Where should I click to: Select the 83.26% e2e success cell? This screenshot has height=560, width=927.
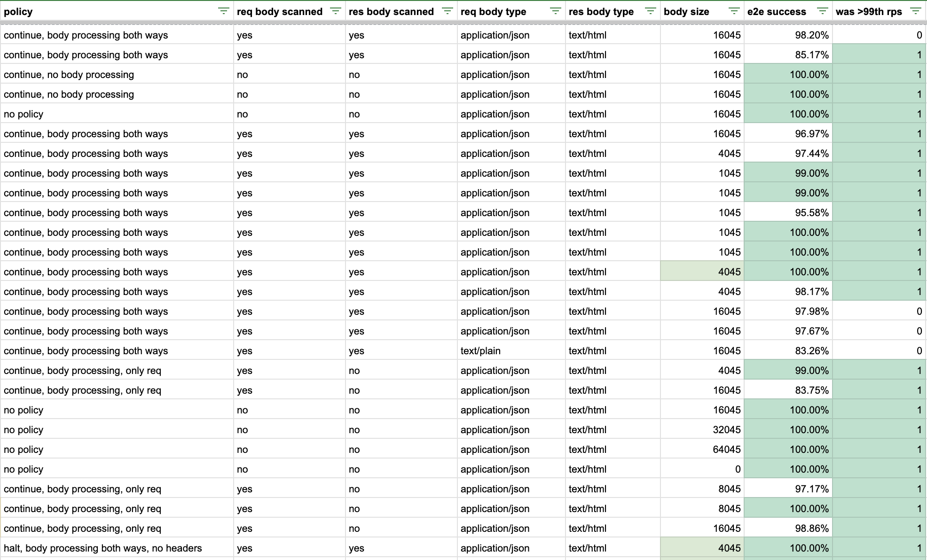point(811,351)
